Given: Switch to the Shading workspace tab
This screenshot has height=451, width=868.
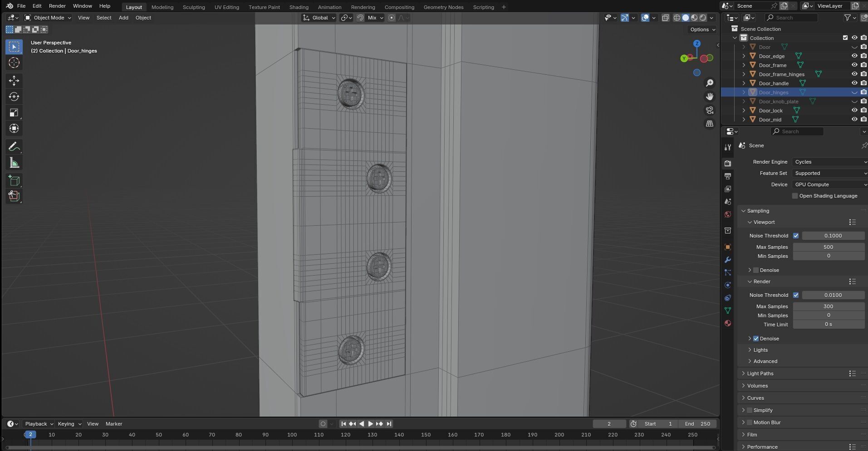Looking at the screenshot, I should tap(299, 7).
